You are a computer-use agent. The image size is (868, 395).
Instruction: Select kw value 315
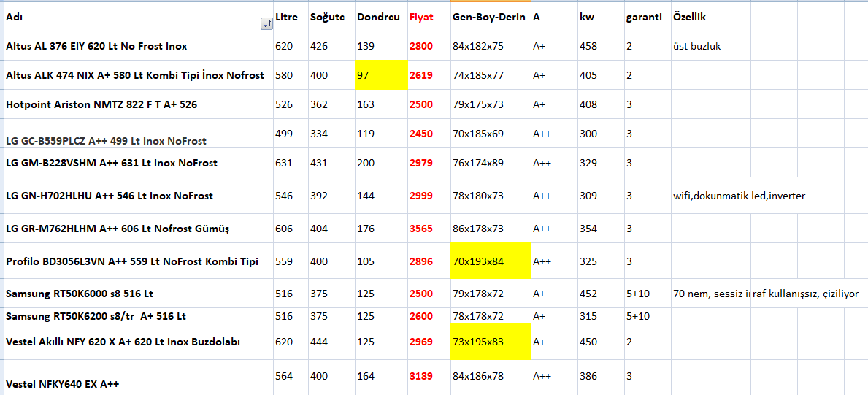(601, 315)
